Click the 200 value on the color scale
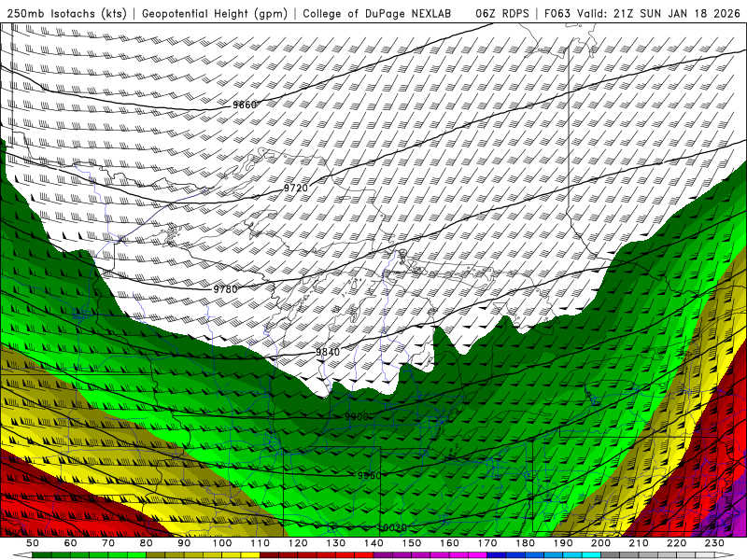 (600, 543)
